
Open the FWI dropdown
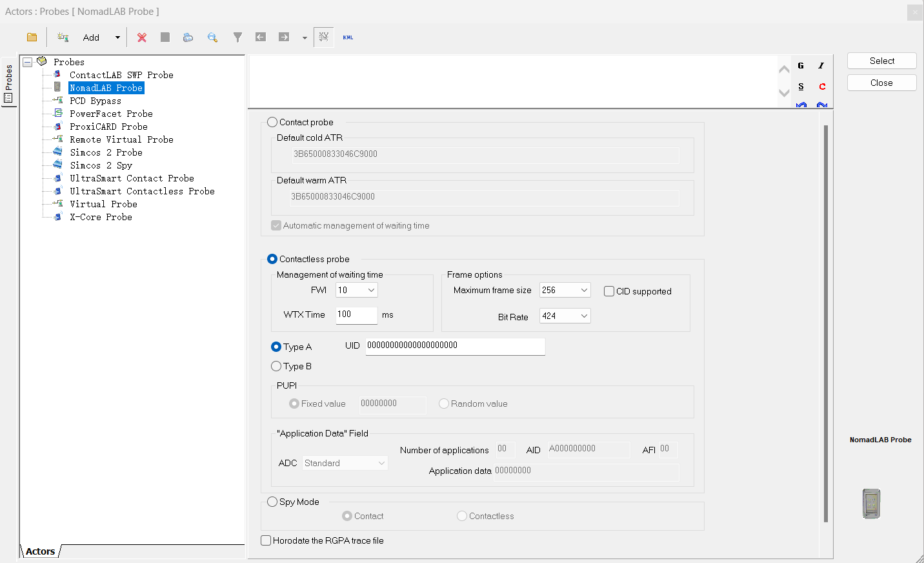pos(357,291)
